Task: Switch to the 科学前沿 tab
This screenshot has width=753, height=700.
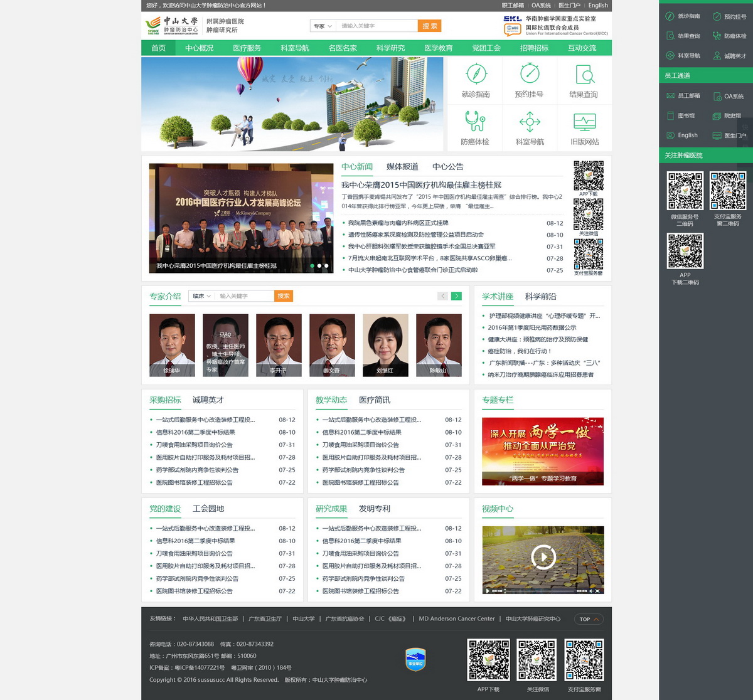Action: tap(541, 297)
